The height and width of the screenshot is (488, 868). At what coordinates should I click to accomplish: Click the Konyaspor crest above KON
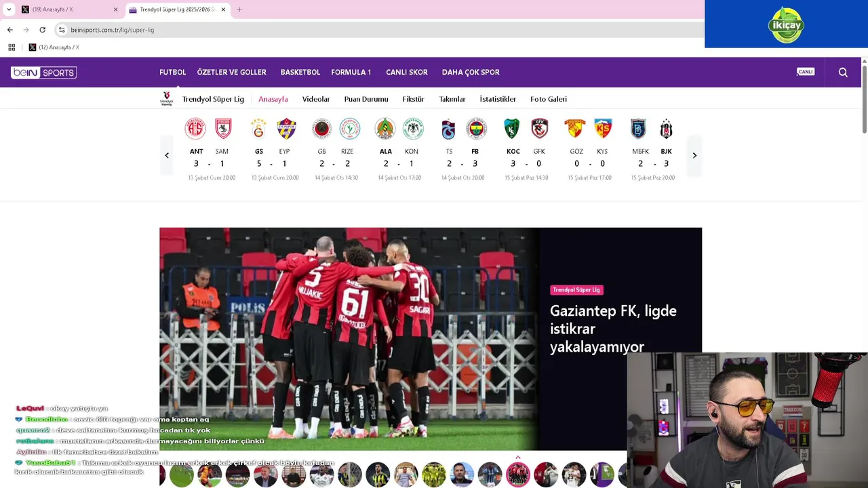413,129
